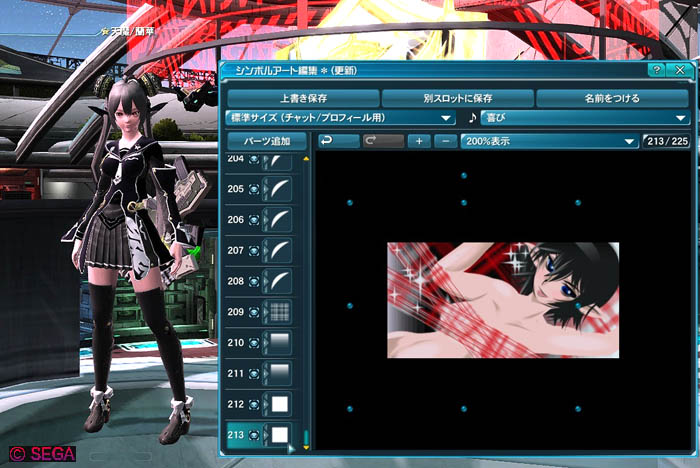Close the シンボルアート編集 window

[x=680, y=70]
